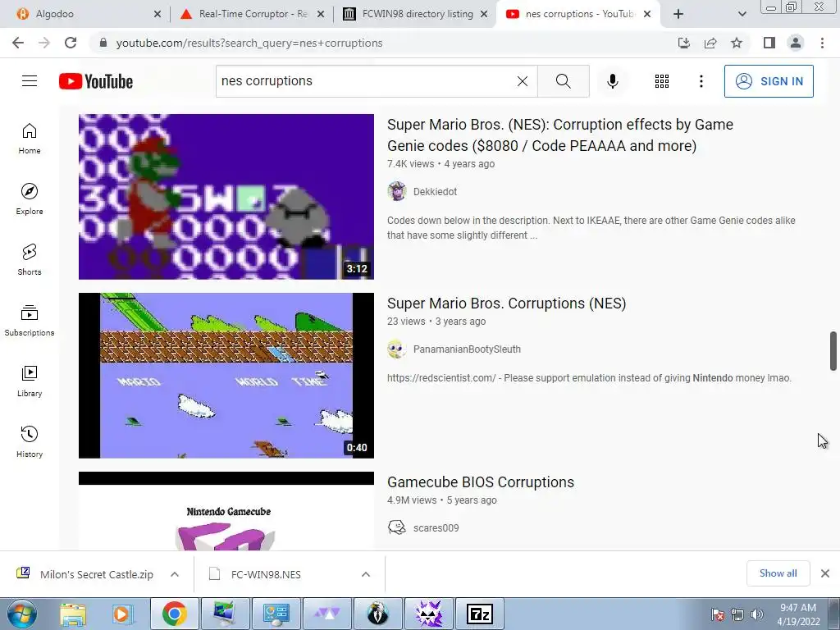This screenshot has height=630, width=840.
Task: Close the Algodoo tab
Action: 157,14
